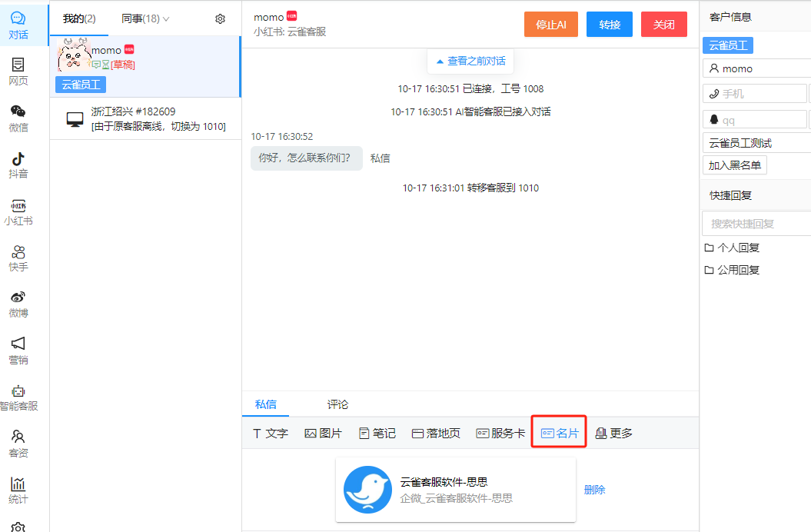Send a note using the 笔记 icon
The width and height of the screenshot is (811, 532).
tap(377, 433)
